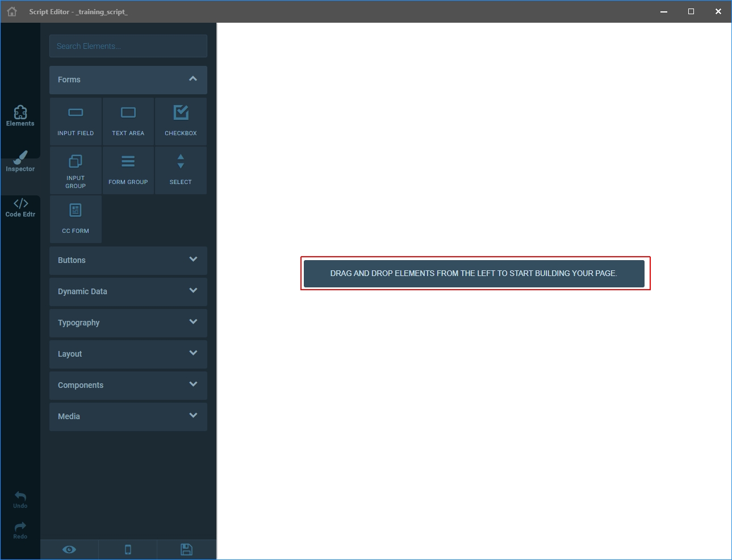Image resolution: width=732 pixels, height=560 pixels.
Task: Open the Code Edtr tab
Action: 20,207
